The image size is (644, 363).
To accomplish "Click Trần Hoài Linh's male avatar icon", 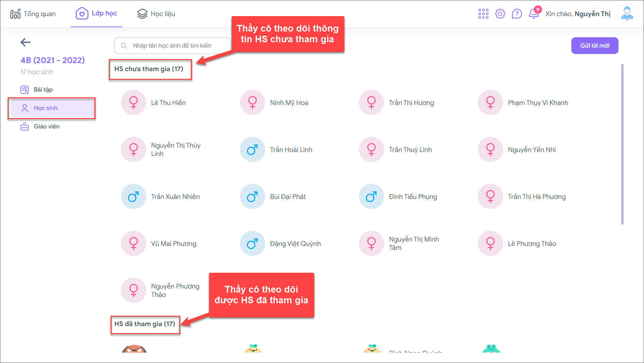I will [x=252, y=150].
